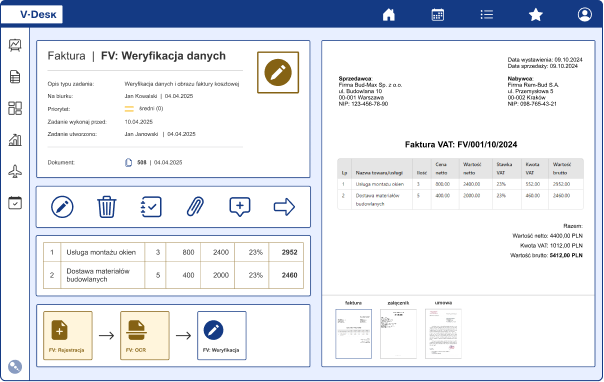
Task: Click the add comment bubble icon
Action: pyautogui.click(x=240, y=207)
